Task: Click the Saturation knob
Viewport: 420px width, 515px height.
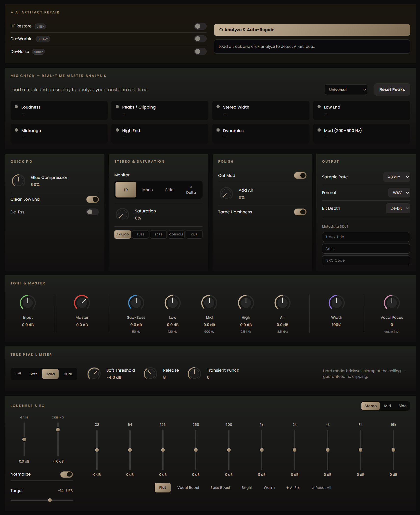Action: 122,215
